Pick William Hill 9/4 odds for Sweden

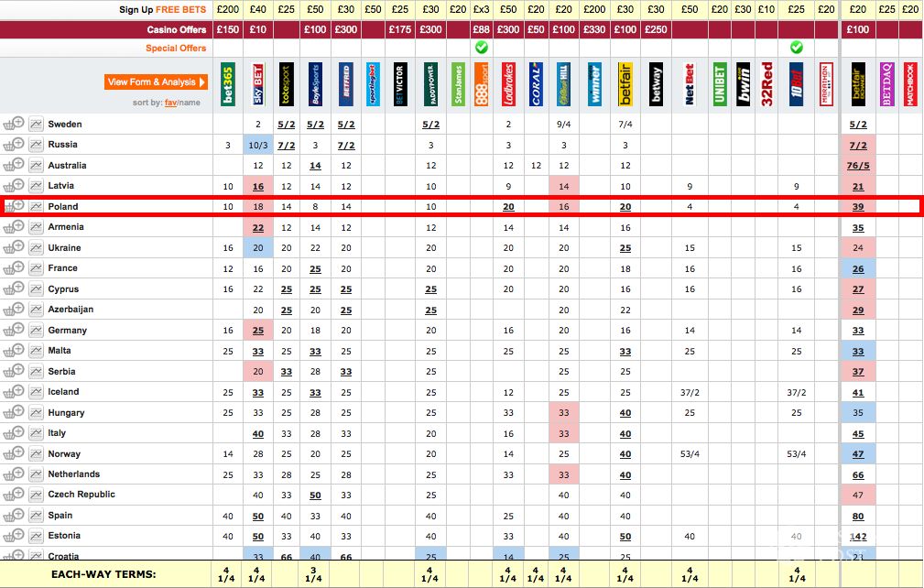tap(563, 125)
